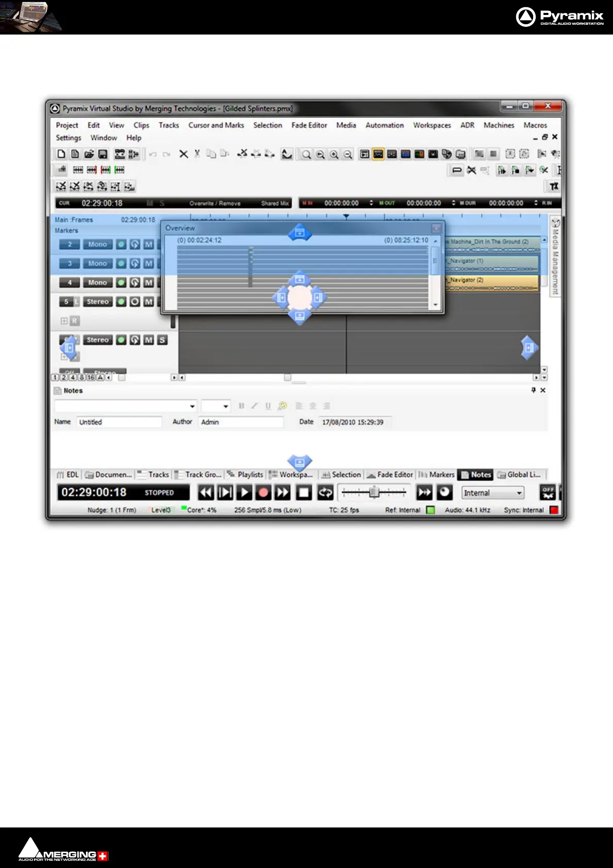Click the Save Project floppy disk icon
Screen dimensions: 613x868
(x=103, y=154)
